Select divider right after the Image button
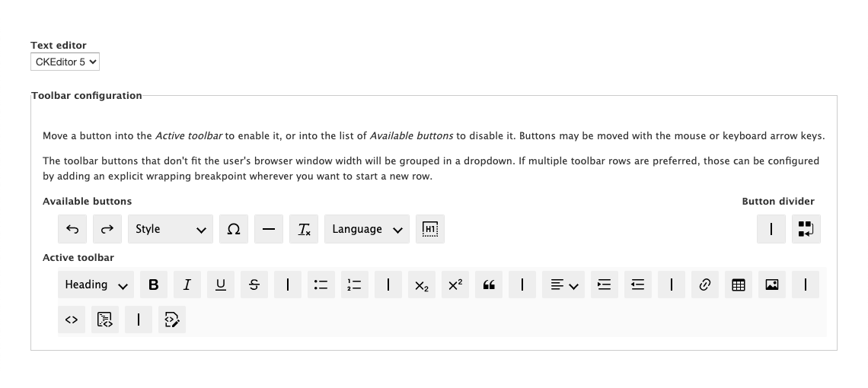The height and width of the screenshot is (388, 868). 806,285
